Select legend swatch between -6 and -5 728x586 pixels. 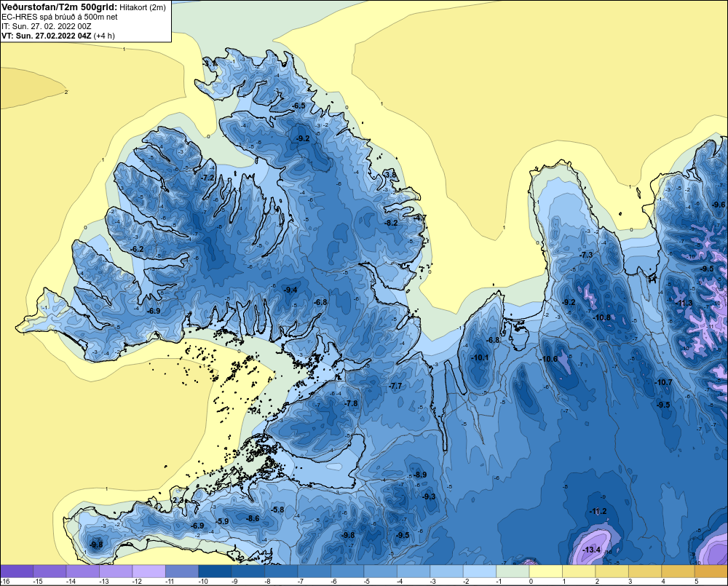coord(347,571)
